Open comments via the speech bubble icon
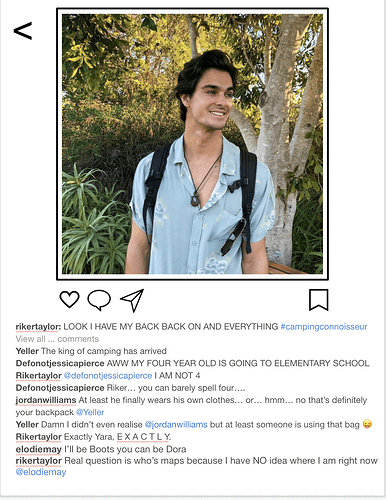 click(99, 300)
